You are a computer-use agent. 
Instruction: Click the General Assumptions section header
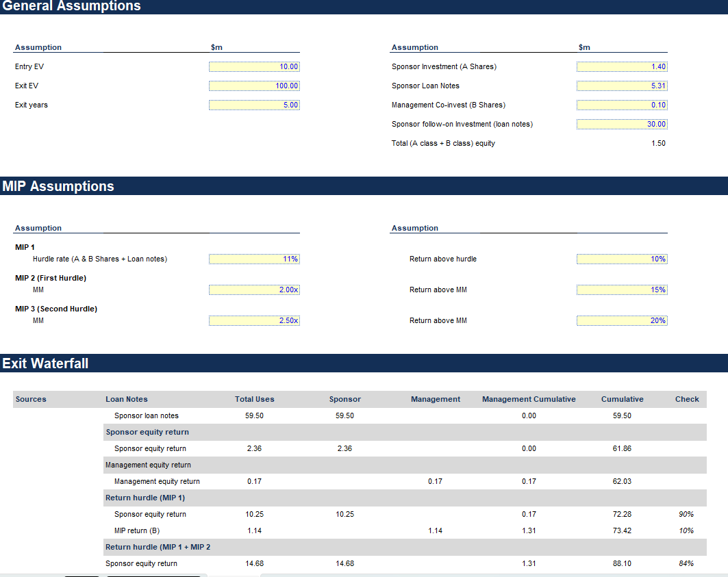tap(364, 6)
